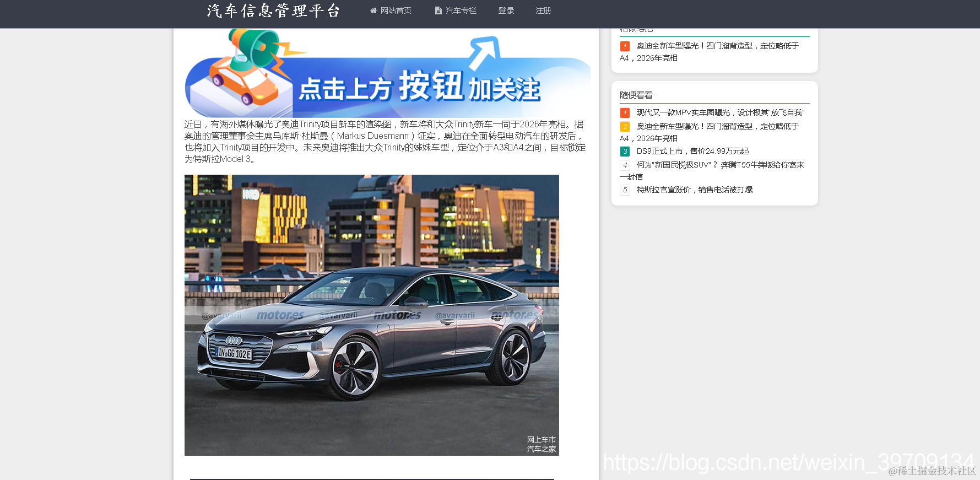Click rank badge 4 beside 何为新国民悦级SUV
Viewport: 980px width, 480px height.
[625, 165]
